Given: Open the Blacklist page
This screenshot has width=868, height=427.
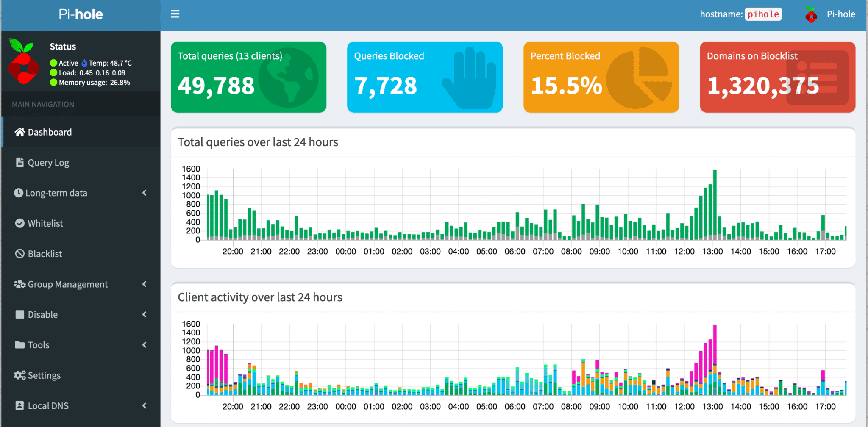Looking at the screenshot, I should pos(45,253).
